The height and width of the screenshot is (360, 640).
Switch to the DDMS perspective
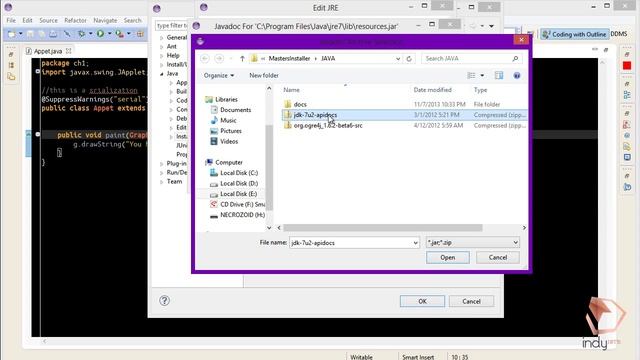[x=619, y=34]
